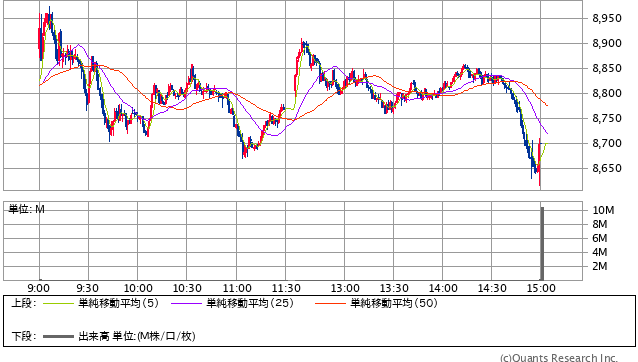Click the 15:00 time axis label
Image resolution: width=638 pixels, height=362 pixels.
(541, 288)
